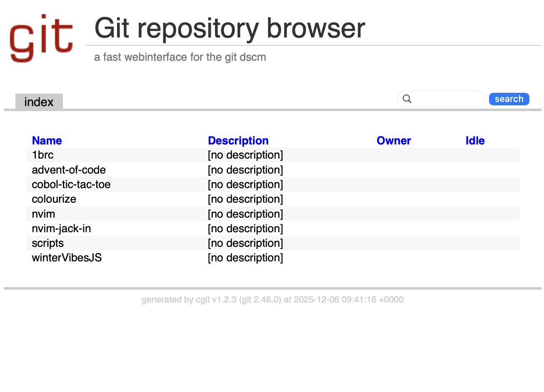Sort repositories by Idle column

pos(475,141)
